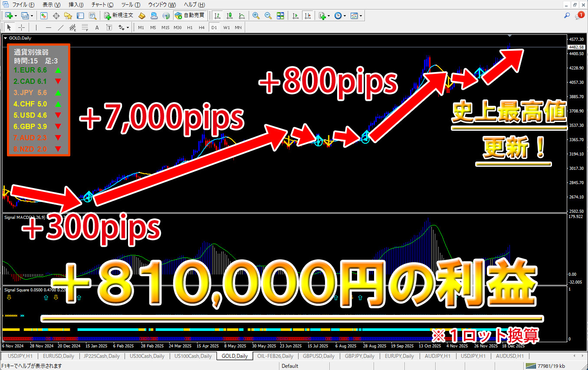
Task: Click the 新規注文 (New Order) button
Action: click(x=119, y=16)
